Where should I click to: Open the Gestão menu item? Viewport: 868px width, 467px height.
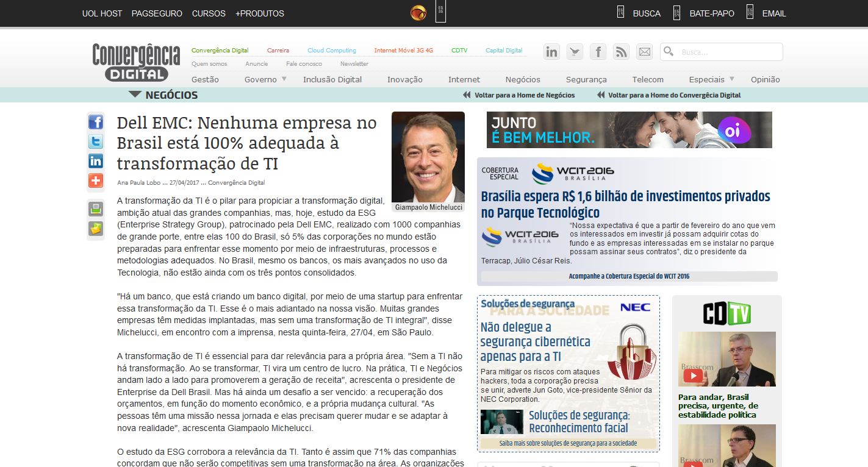205,79
